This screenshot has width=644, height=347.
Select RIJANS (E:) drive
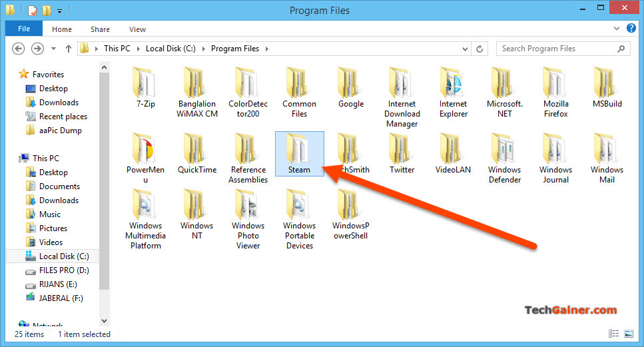51,284
